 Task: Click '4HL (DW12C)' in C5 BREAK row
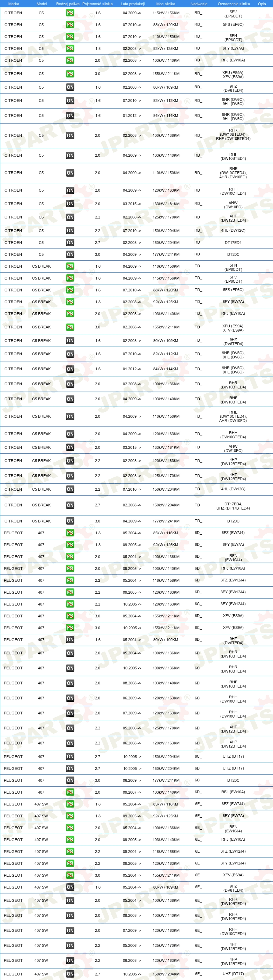(x=233, y=489)
